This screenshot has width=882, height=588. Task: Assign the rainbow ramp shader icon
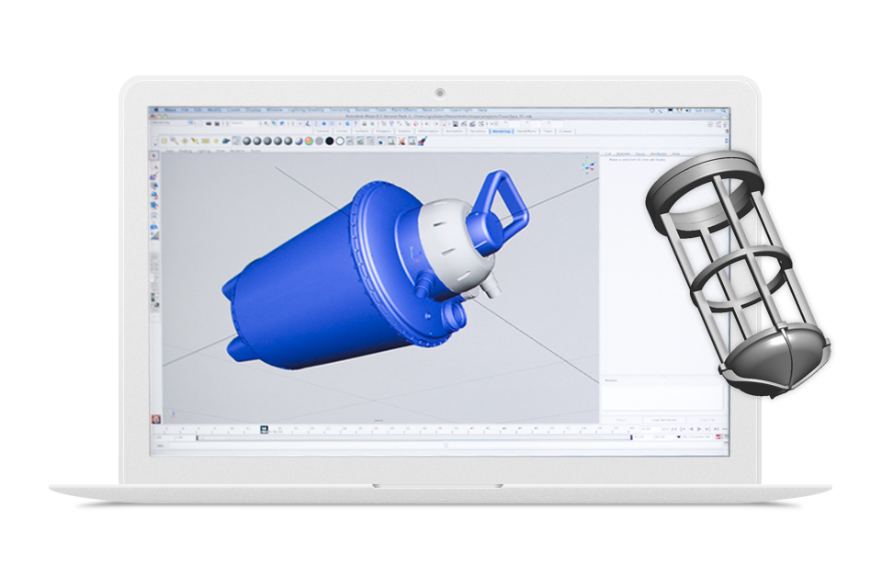pos(309,141)
